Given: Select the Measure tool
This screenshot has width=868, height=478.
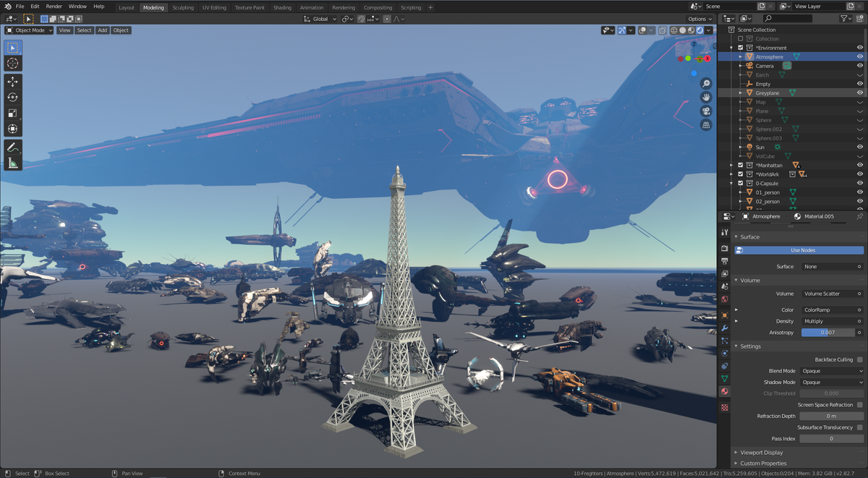Looking at the screenshot, I should click(12, 163).
